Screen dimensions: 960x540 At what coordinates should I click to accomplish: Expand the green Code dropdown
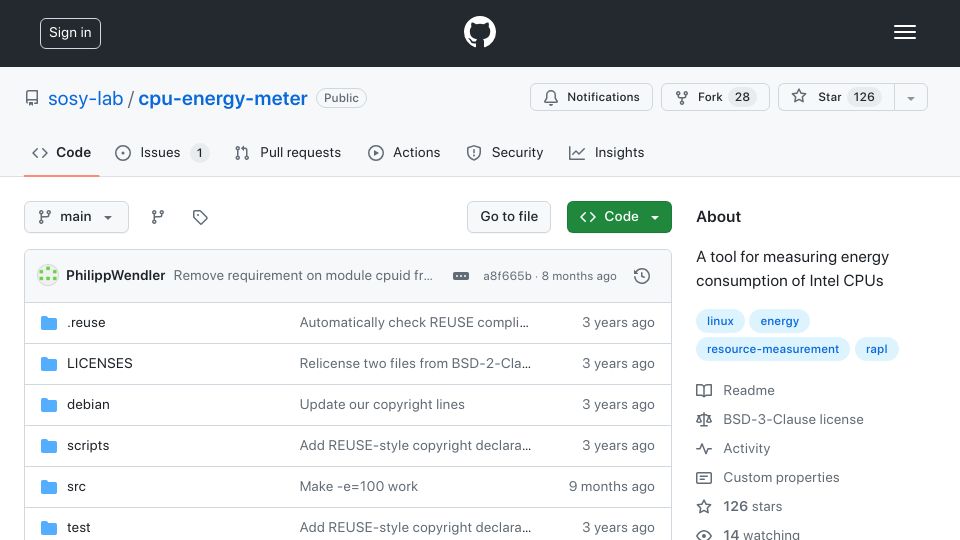[x=619, y=217]
